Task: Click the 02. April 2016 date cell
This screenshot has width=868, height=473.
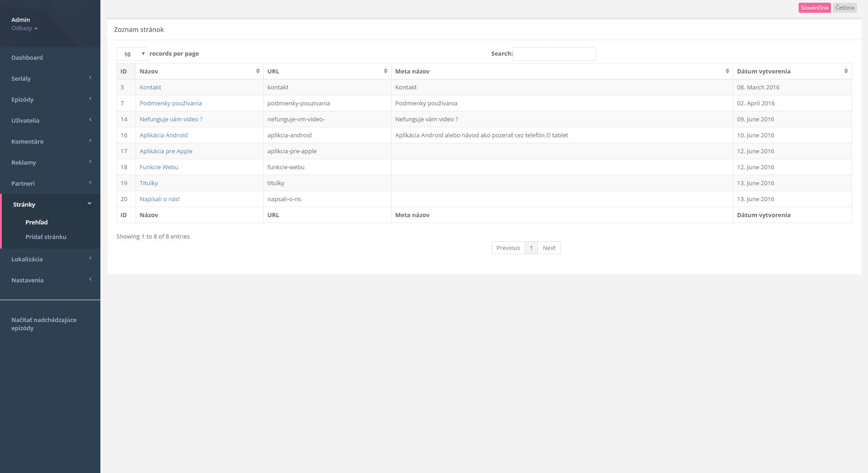Action: (x=792, y=103)
